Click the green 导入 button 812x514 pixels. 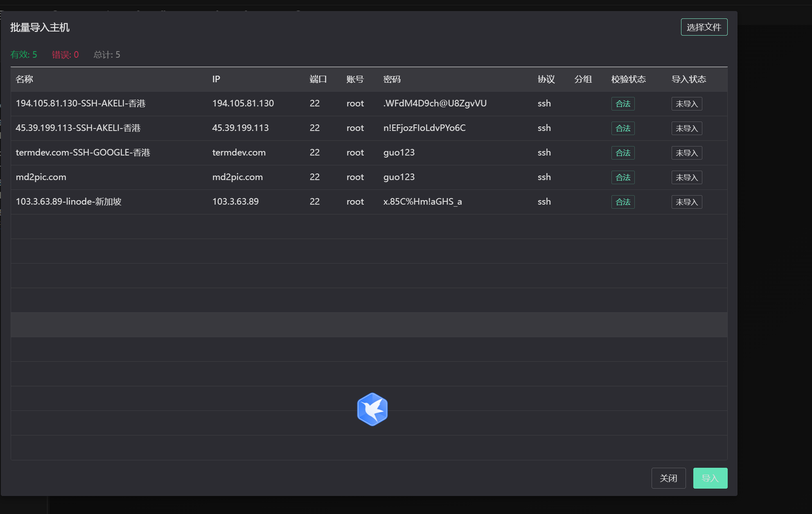pos(710,478)
